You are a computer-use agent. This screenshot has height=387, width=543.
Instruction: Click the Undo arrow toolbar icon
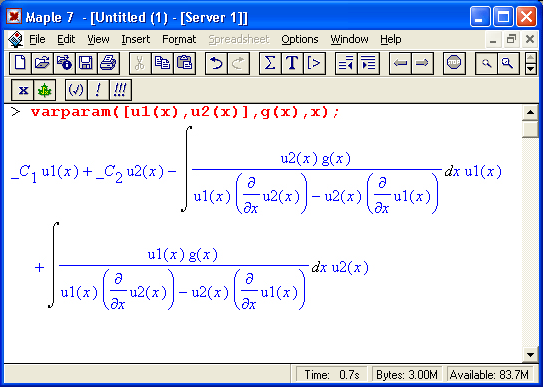216,63
